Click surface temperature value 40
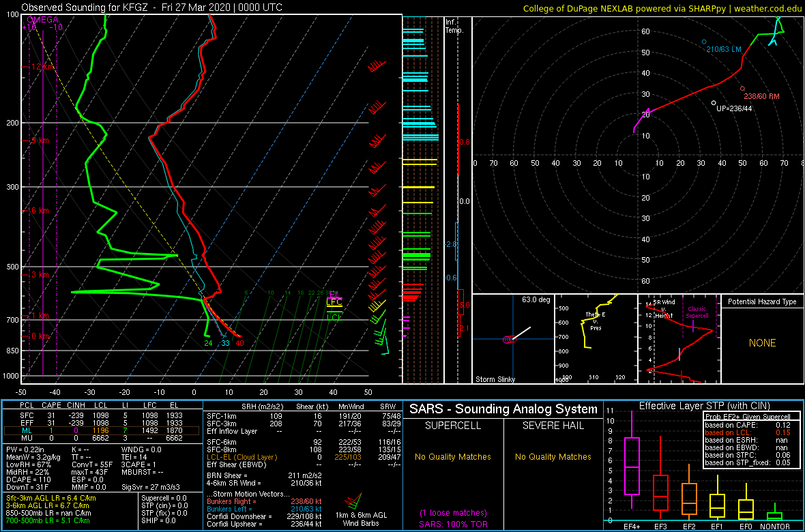 pos(239,344)
